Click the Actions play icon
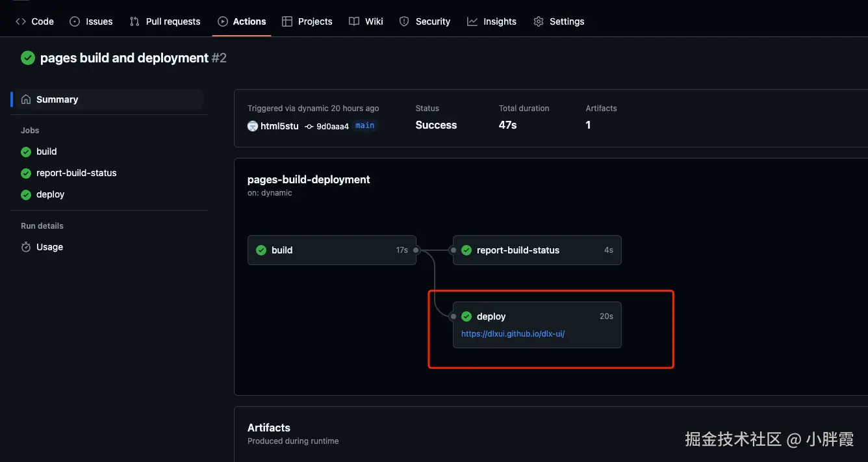868x462 pixels. click(x=223, y=21)
